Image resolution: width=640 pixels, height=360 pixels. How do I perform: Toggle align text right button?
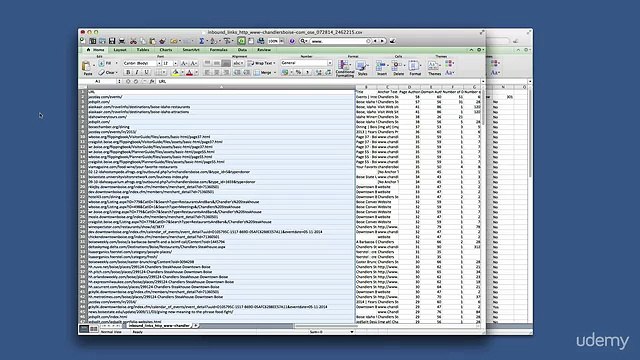(x=226, y=73)
